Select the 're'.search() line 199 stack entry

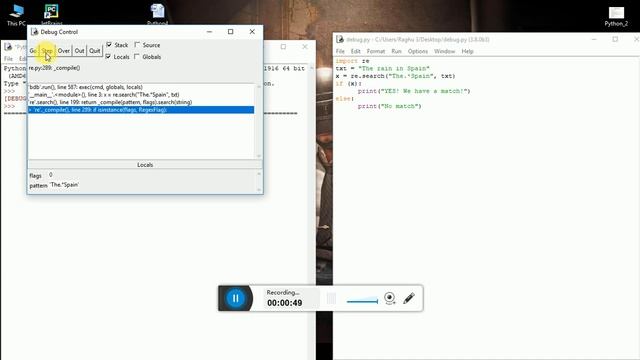click(141, 102)
